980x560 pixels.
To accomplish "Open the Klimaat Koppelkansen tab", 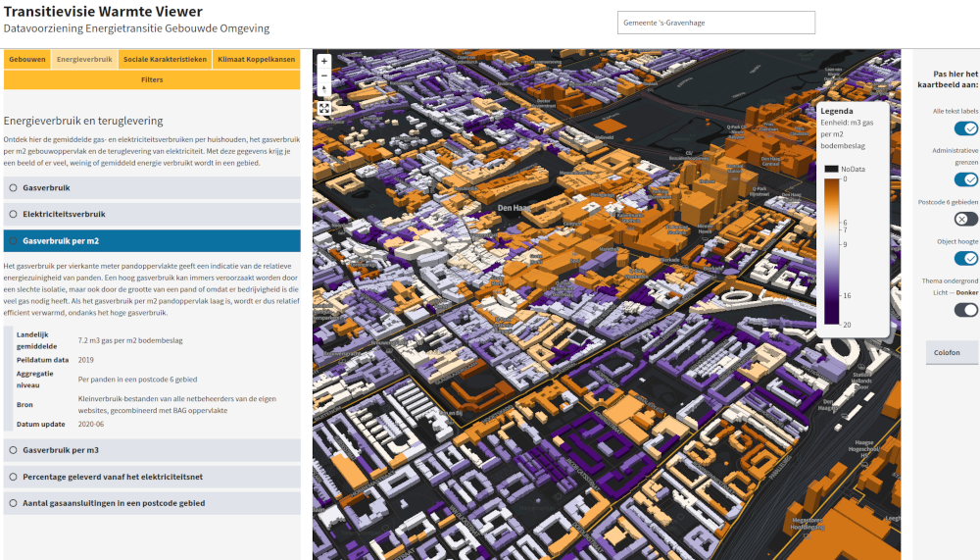I will 256,60.
